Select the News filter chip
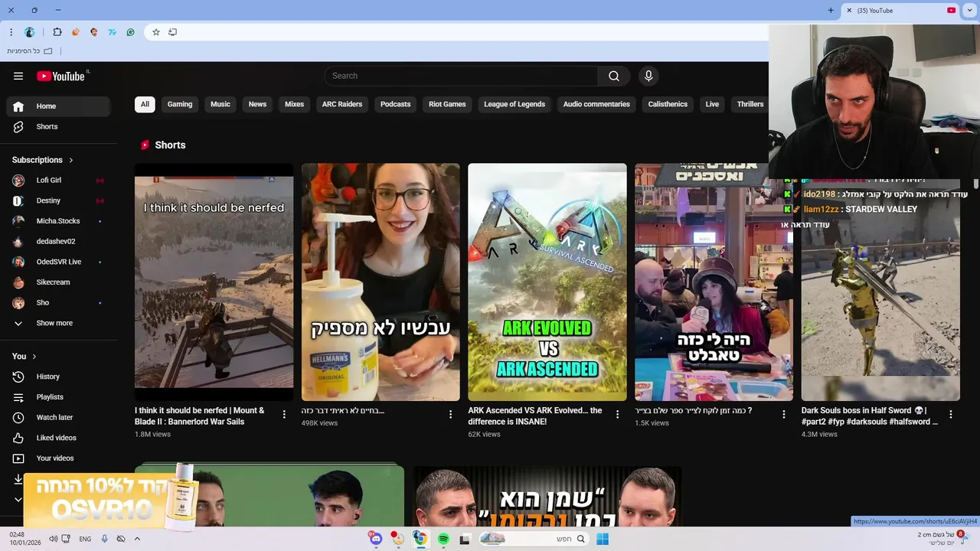Screen dimensions: 980x551 click(x=257, y=104)
